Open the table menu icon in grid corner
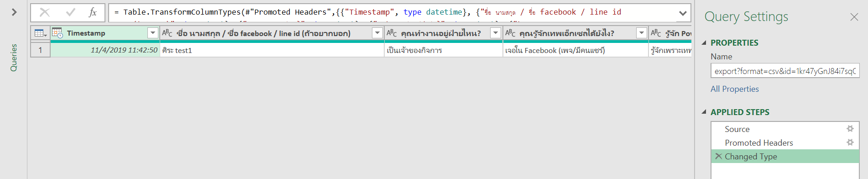This screenshot has height=179, width=868. pos(41,33)
